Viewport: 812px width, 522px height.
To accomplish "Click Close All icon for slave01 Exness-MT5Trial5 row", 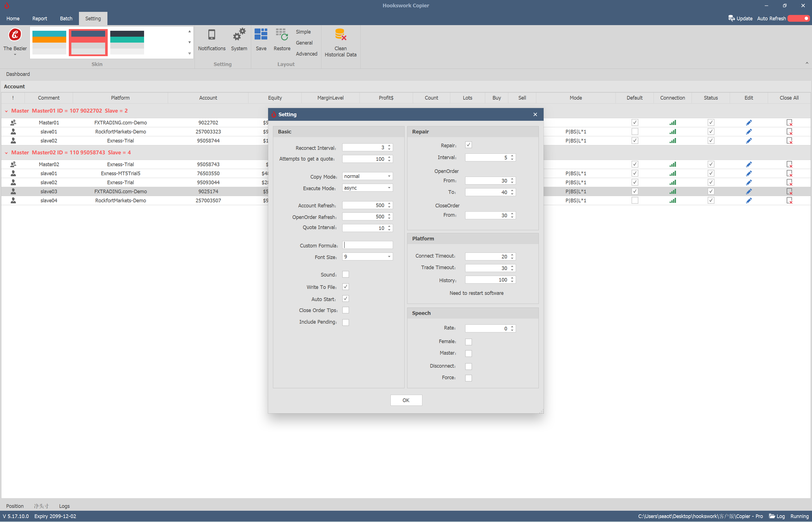I will (x=789, y=174).
